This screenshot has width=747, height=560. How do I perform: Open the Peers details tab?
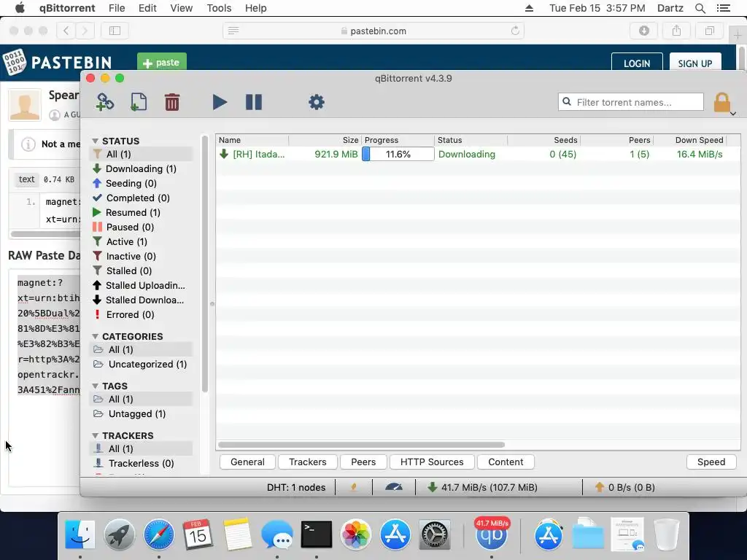363,462
